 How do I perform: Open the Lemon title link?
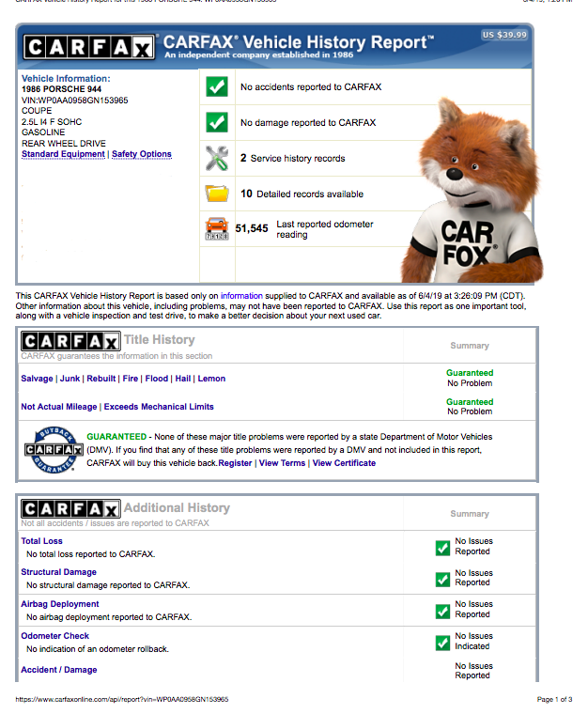(x=211, y=379)
